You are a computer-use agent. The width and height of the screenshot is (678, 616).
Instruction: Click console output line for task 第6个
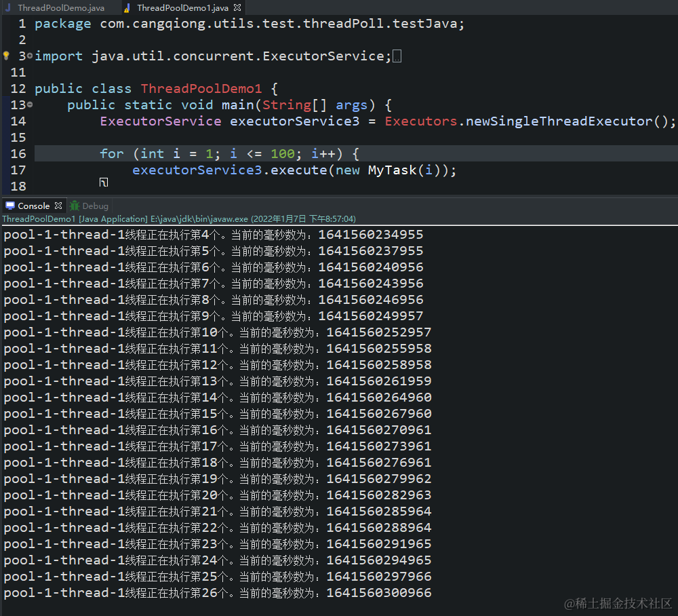(214, 267)
